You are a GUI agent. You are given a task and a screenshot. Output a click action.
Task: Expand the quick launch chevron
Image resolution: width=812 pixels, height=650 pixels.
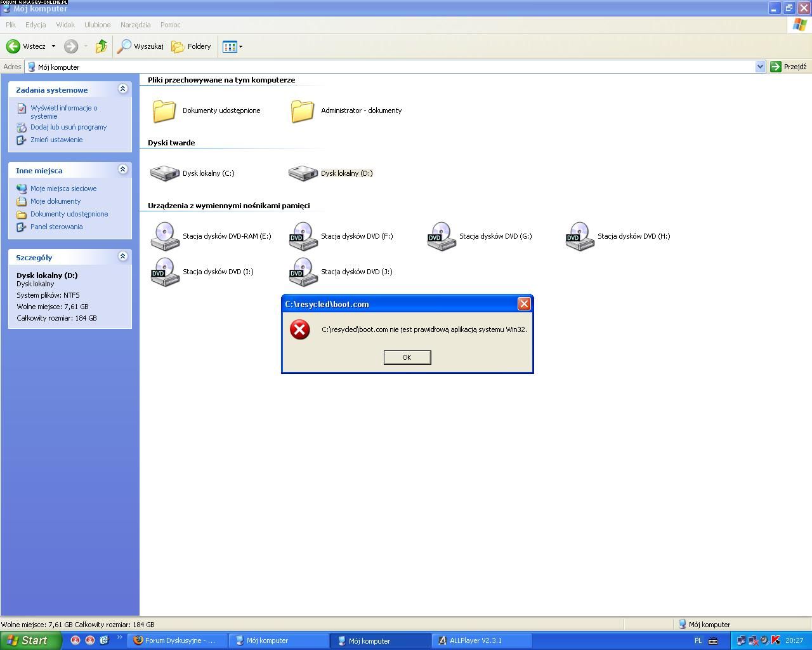click(x=119, y=637)
